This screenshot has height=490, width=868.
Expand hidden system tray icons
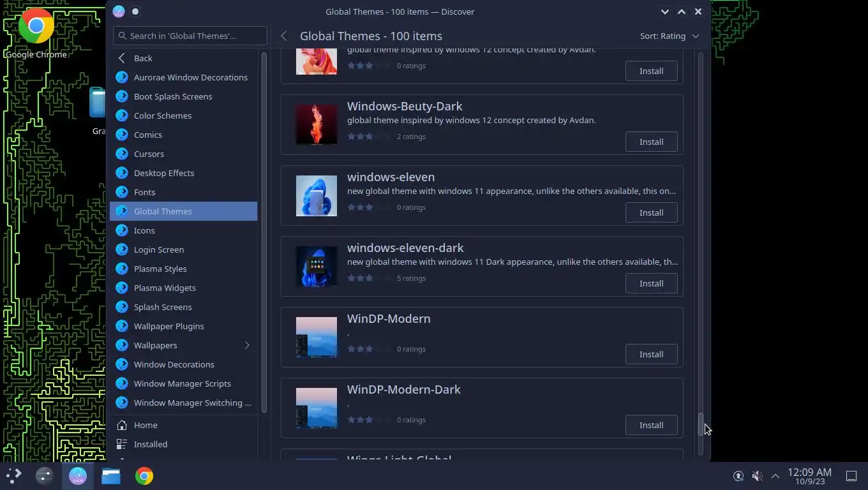pos(775,476)
